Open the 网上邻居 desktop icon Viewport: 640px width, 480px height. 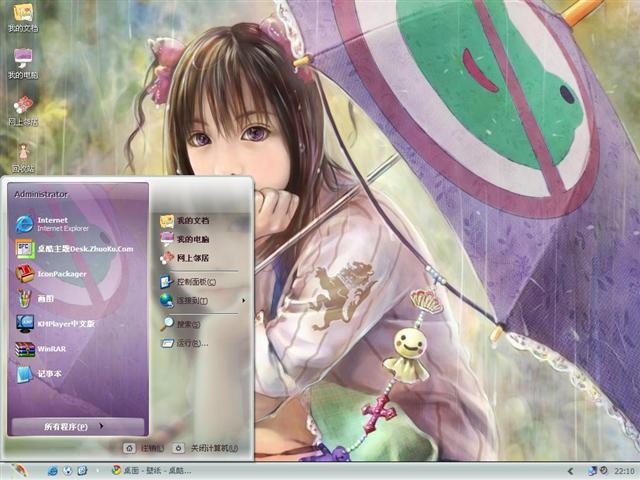coord(23,111)
